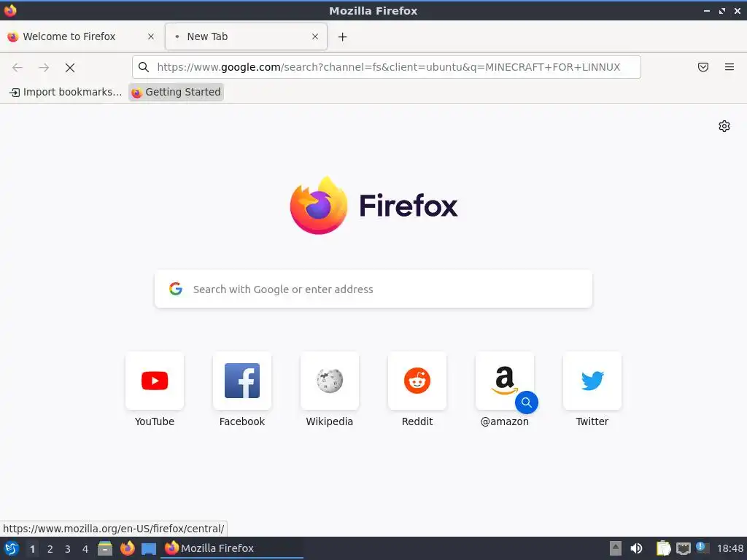Open the volume control tray icon
The width and height of the screenshot is (747, 560).
(x=636, y=548)
